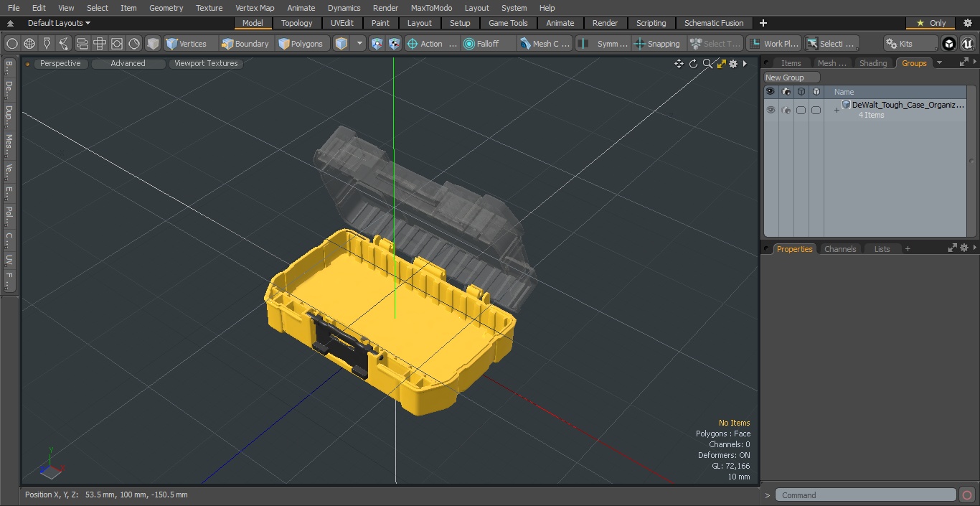Toggle Symmetry option
The image size is (980, 506).
[603, 44]
